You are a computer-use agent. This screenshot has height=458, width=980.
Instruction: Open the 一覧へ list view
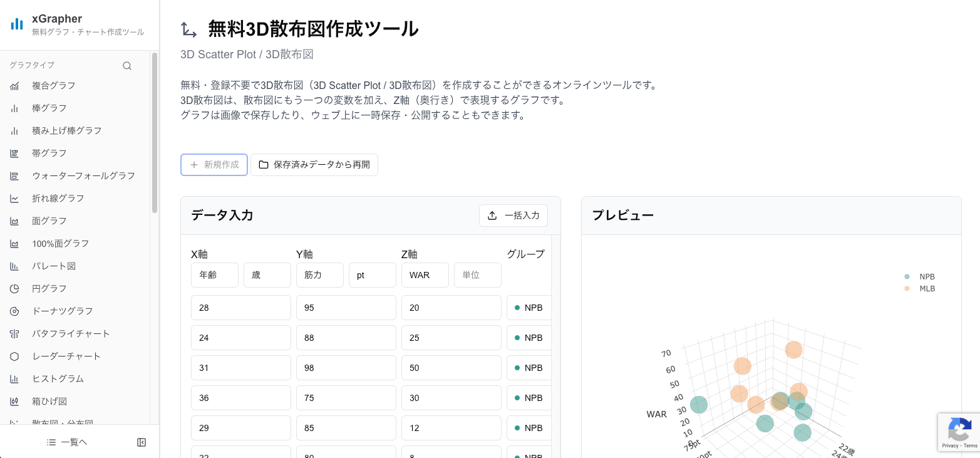66,442
